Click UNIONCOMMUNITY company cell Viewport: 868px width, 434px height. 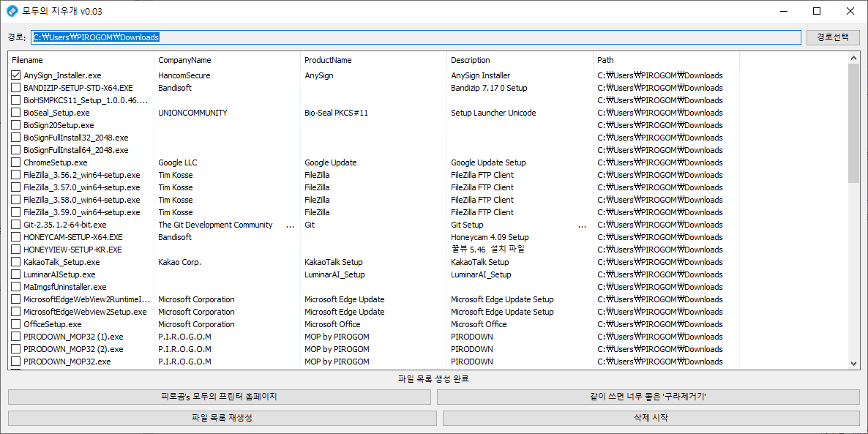tap(192, 113)
